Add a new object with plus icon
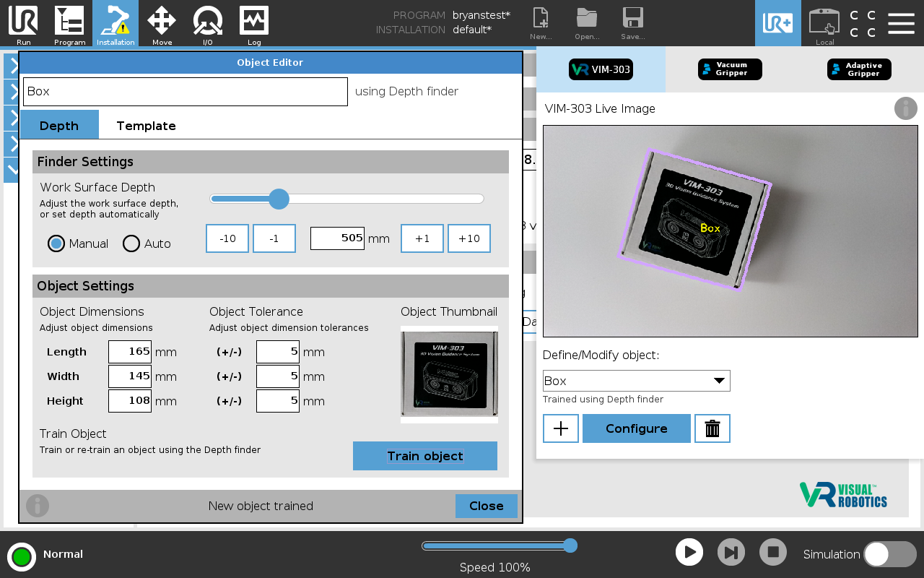The width and height of the screenshot is (924, 578). 561,428
